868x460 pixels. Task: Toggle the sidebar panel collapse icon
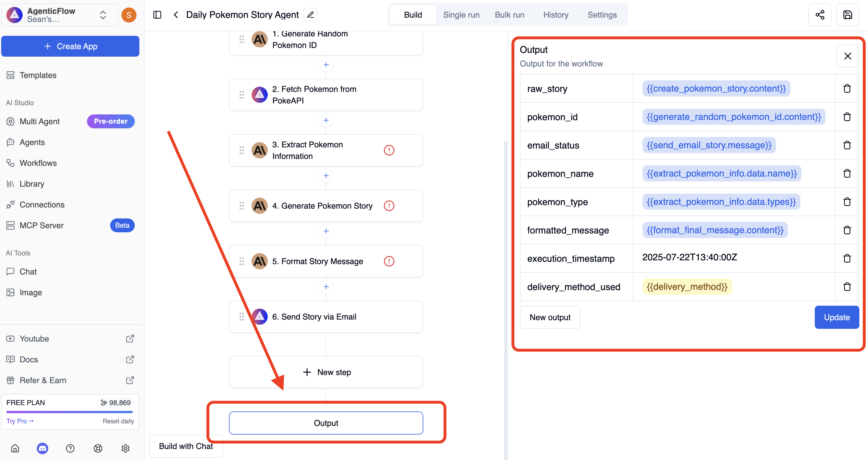[157, 15]
